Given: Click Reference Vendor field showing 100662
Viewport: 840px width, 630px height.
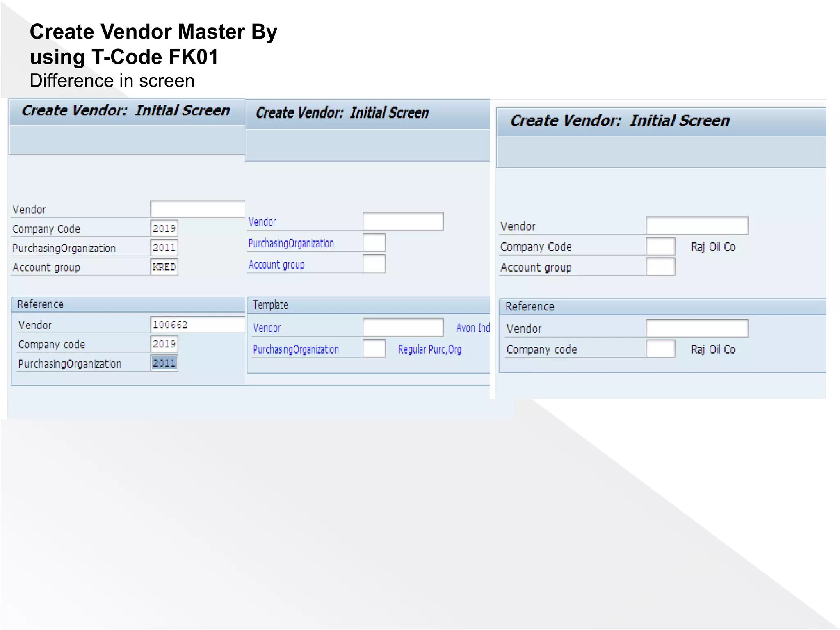Looking at the screenshot, I should tap(198, 325).
